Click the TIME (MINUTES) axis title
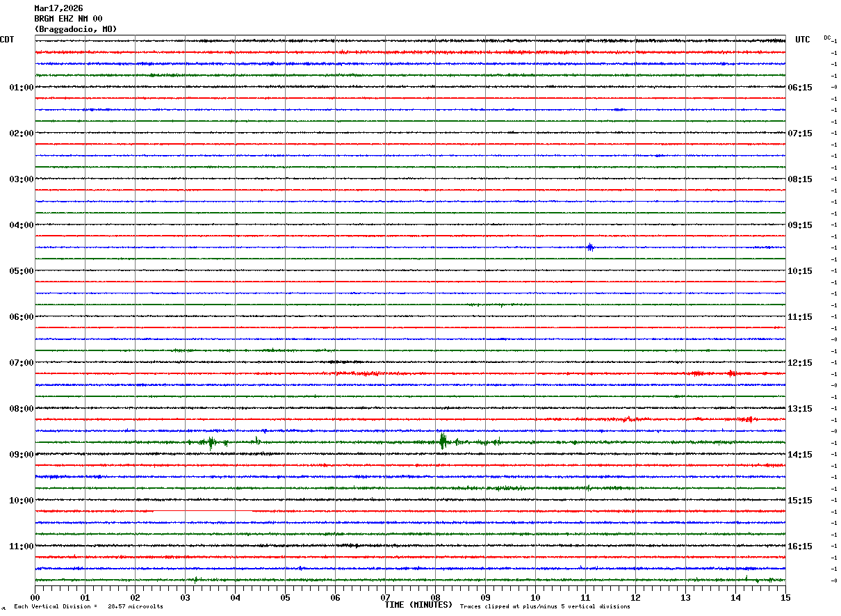This screenshot has height=616, width=841. tap(418, 605)
